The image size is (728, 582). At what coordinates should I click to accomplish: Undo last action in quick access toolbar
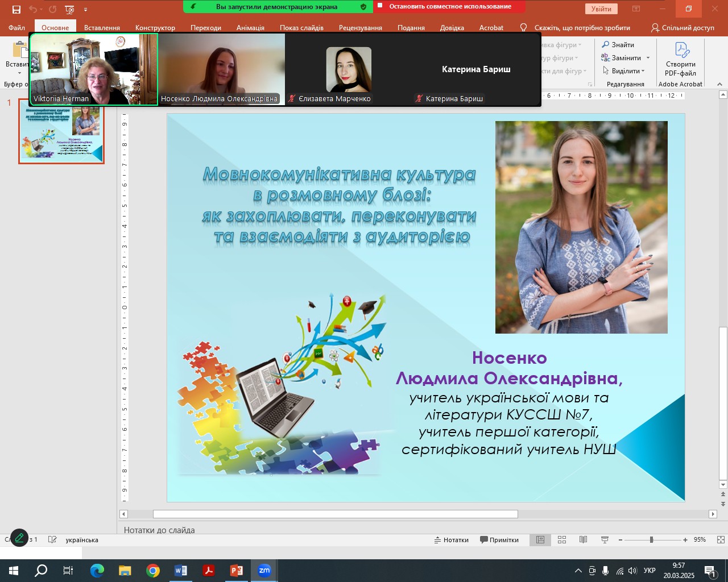coord(32,9)
